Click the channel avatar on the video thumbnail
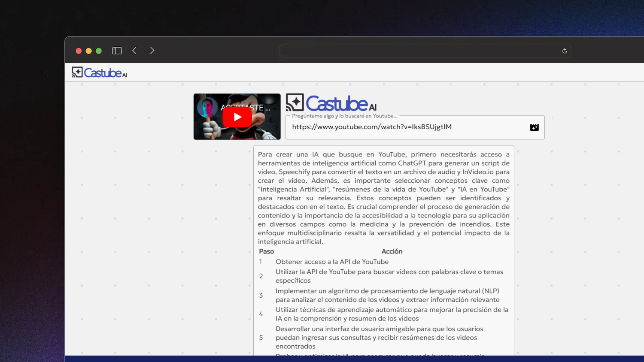 pos(207,107)
